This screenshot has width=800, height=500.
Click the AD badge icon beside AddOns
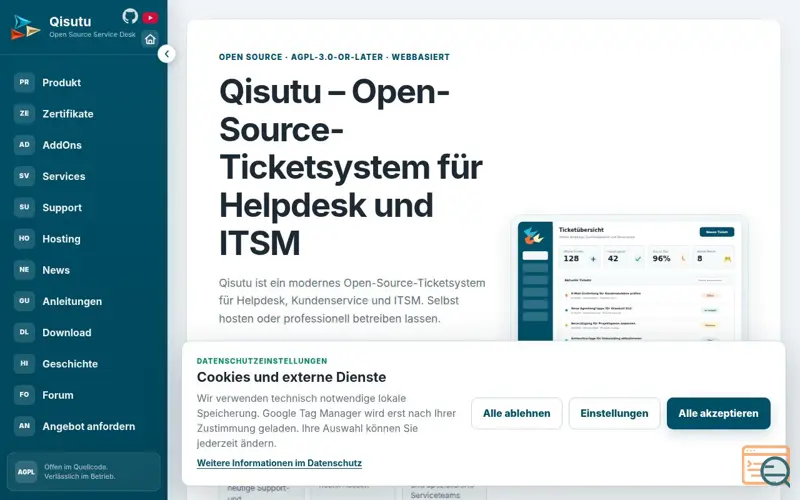(24, 145)
